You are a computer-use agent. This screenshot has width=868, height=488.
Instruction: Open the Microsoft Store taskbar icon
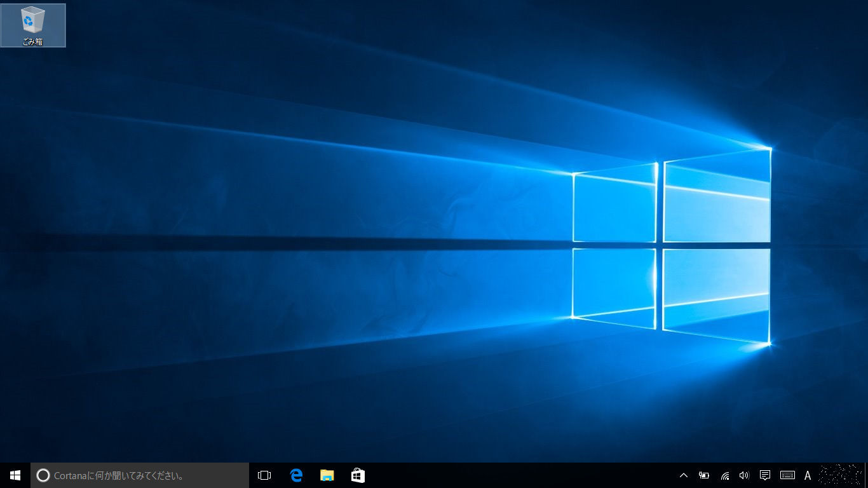tap(358, 475)
